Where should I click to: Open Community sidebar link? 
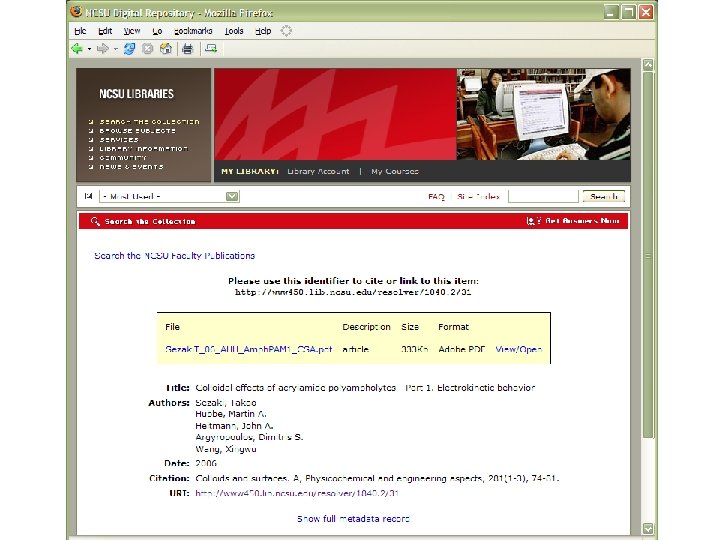(123, 158)
